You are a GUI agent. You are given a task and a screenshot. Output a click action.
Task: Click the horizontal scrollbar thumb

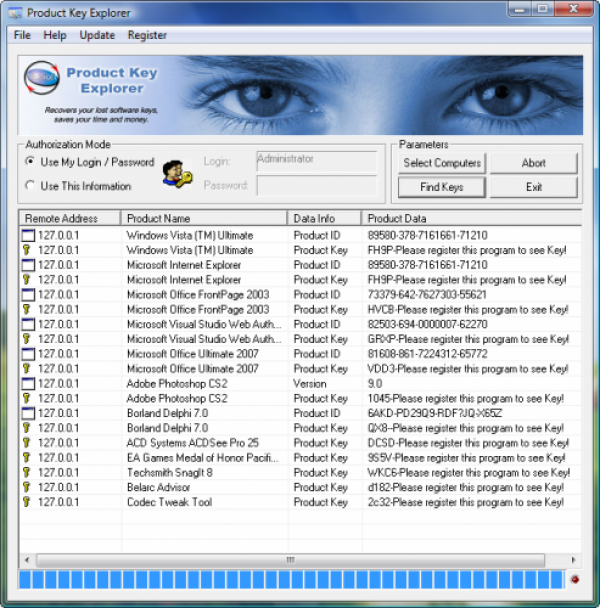tap(290, 560)
